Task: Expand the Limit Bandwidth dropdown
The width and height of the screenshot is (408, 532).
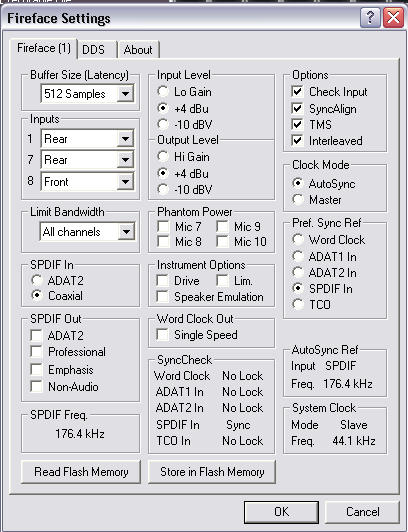Action: coord(88,232)
